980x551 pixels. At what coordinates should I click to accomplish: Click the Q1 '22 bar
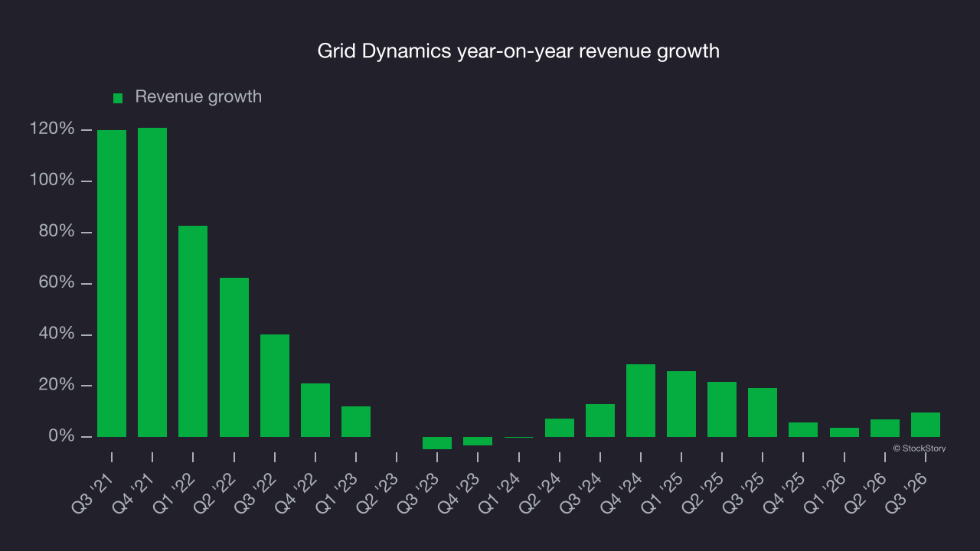tap(193, 331)
